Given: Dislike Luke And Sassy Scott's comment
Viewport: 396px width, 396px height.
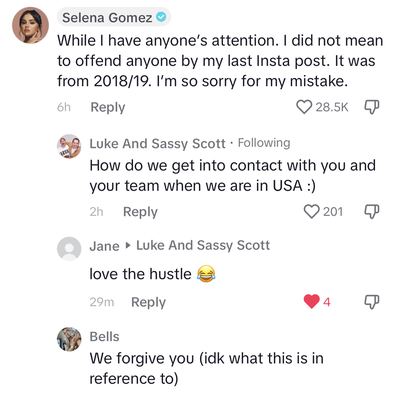Looking at the screenshot, I should coord(371,212).
